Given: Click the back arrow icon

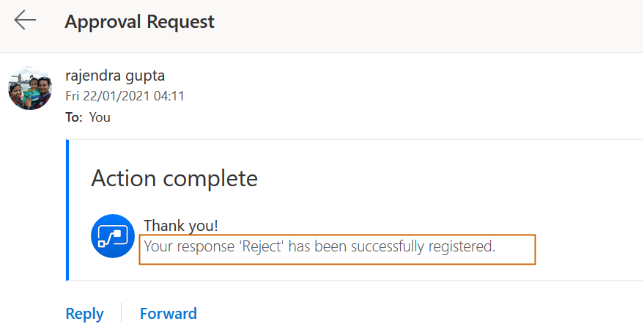Looking at the screenshot, I should (x=25, y=21).
